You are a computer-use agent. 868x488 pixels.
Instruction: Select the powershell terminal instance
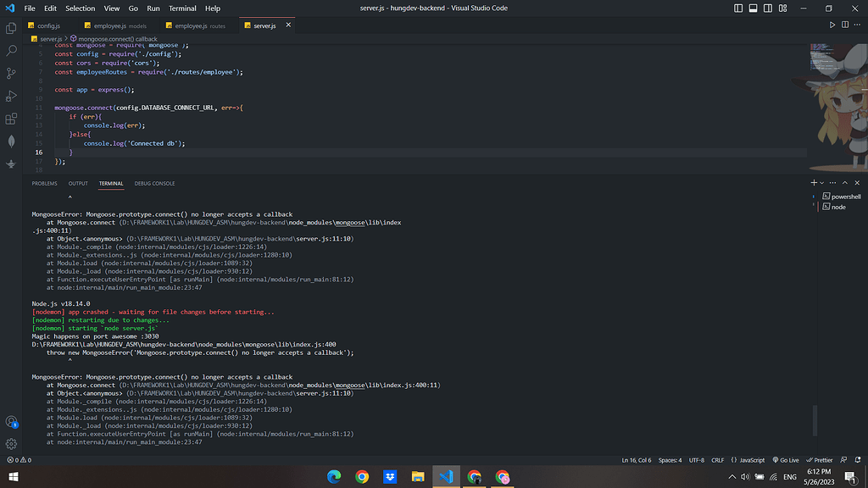tap(844, 197)
